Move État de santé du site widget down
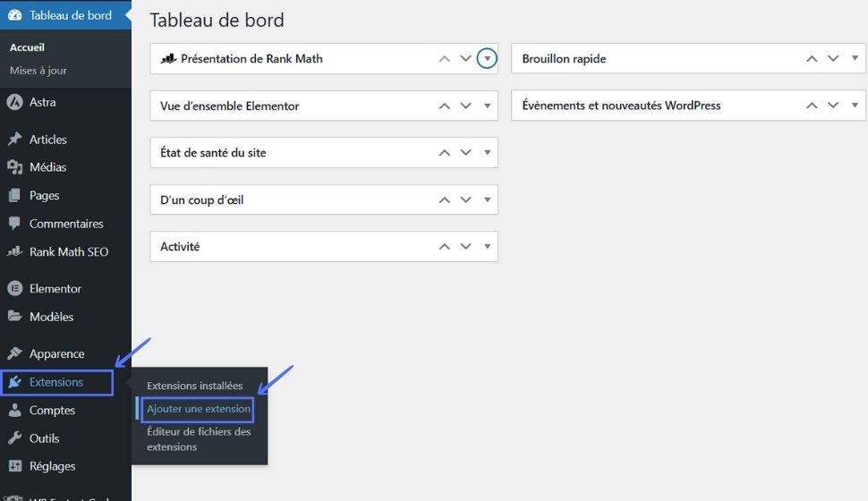Viewport: 868px width, 501px height. (465, 153)
